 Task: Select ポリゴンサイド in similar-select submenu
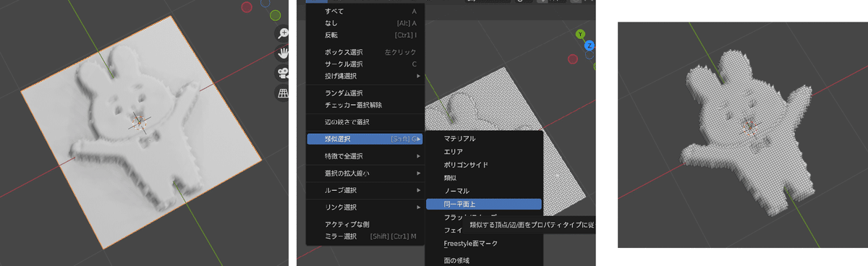(483, 165)
